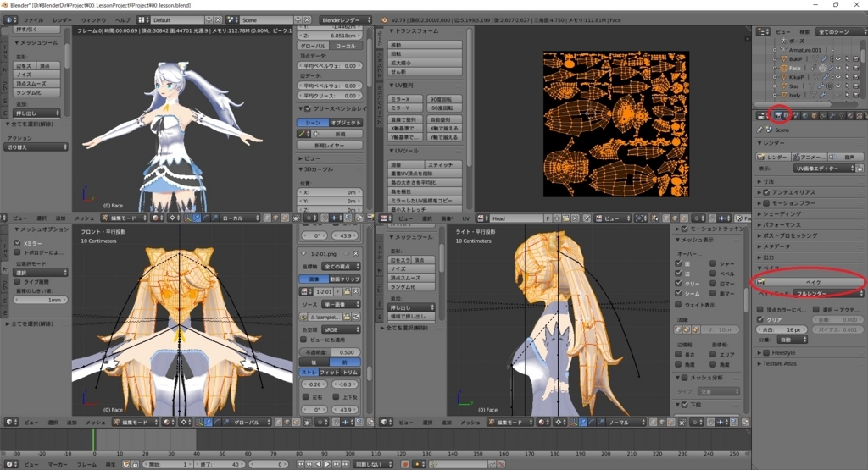Click the green current frame marker in timeline
868x470 pixels.
pyautogui.click(x=93, y=440)
